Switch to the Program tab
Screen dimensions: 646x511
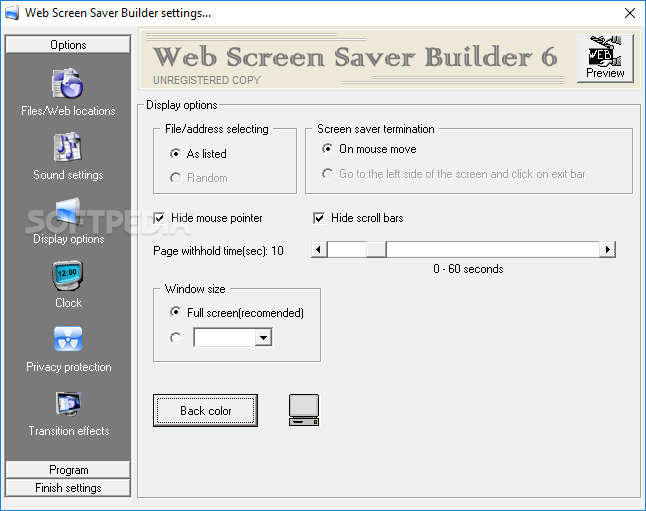(68, 470)
